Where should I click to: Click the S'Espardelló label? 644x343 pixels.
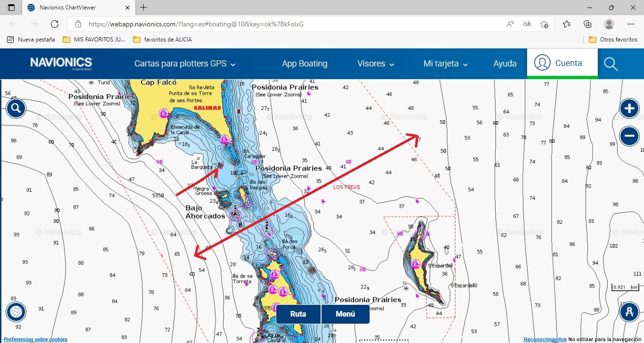tap(464, 286)
